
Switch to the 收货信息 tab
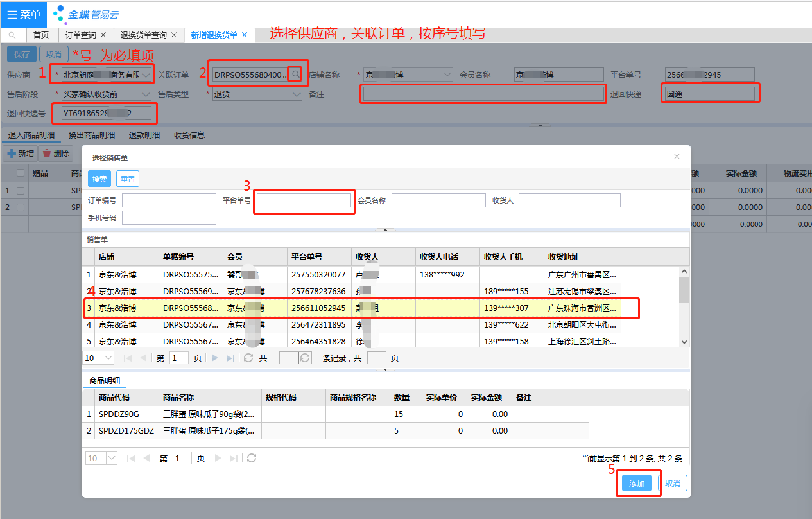pyautogui.click(x=189, y=136)
